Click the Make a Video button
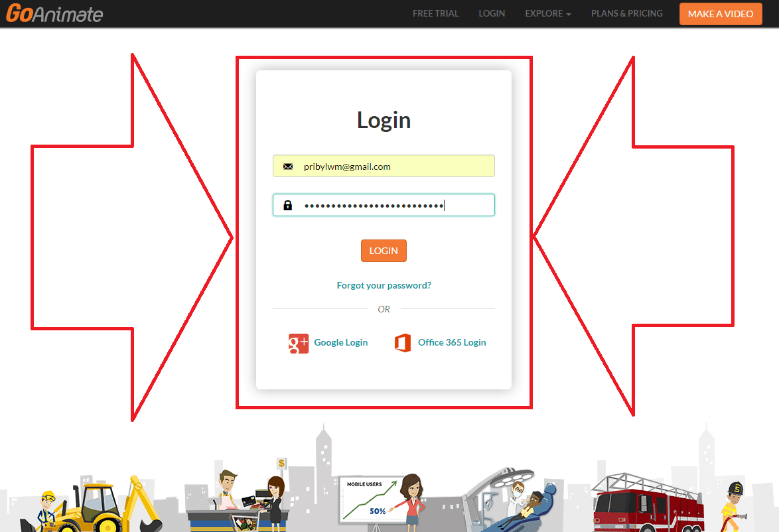The width and height of the screenshot is (779, 532). point(721,14)
